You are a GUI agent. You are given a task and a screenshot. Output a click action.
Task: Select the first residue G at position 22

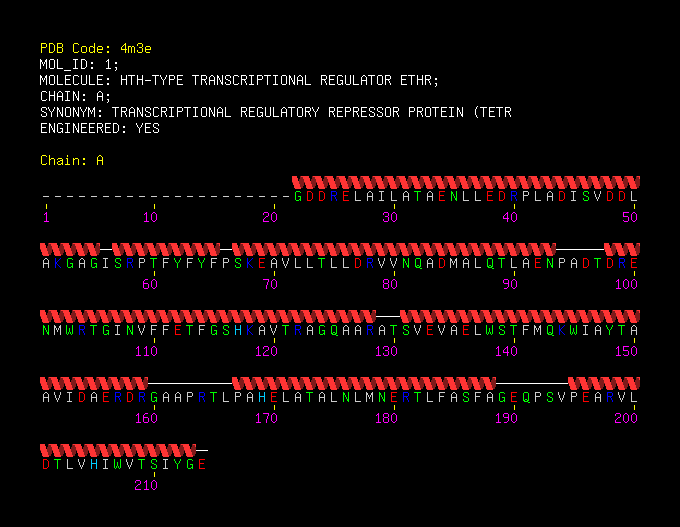pos(298,196)
